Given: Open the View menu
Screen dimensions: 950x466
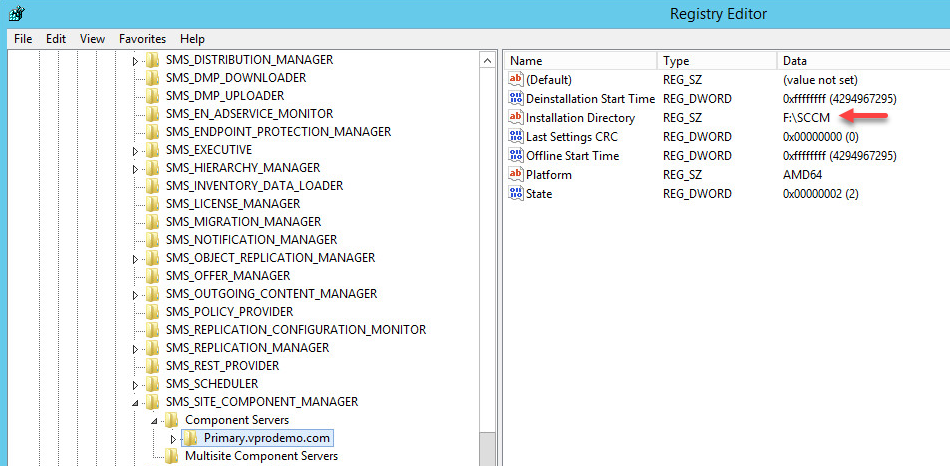Looking at the screenshot, I should [92, 39].
